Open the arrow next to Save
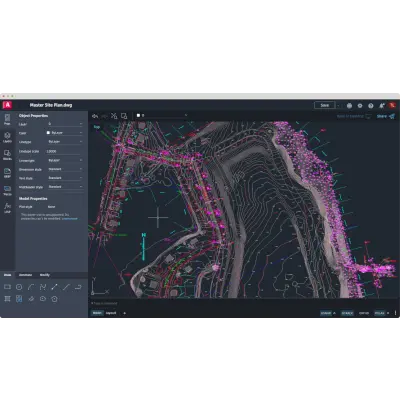The image size is (400, 400). (x=339, y=105)
